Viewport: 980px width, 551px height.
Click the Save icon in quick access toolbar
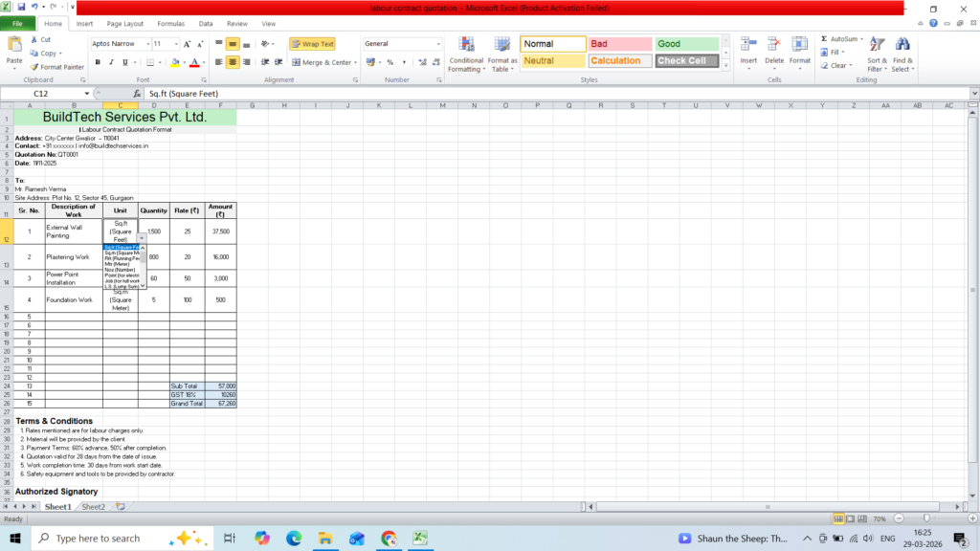21,7
